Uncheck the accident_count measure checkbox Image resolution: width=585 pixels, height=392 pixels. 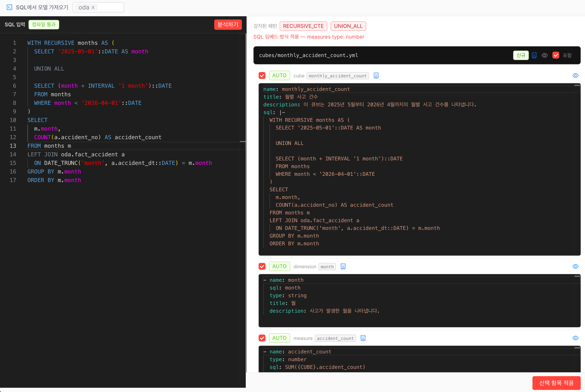tap(262, 338)
